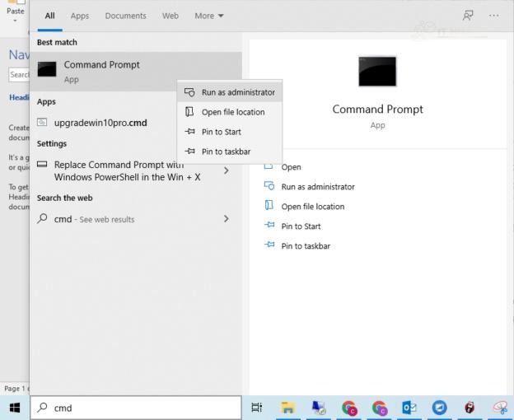
Task: Open the Task View taskbar icon
Action: (x=256, y=408)
